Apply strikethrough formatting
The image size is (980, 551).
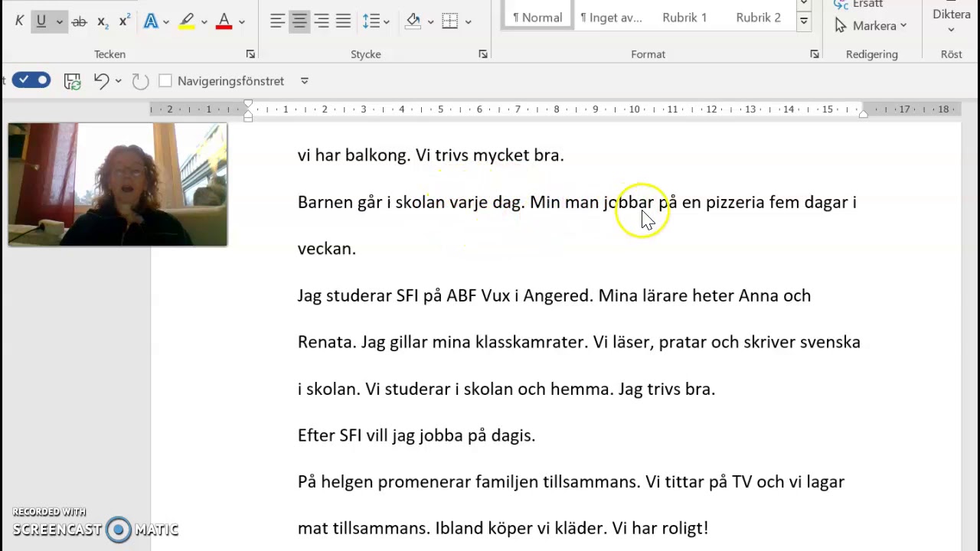click(x=79, y=21)
